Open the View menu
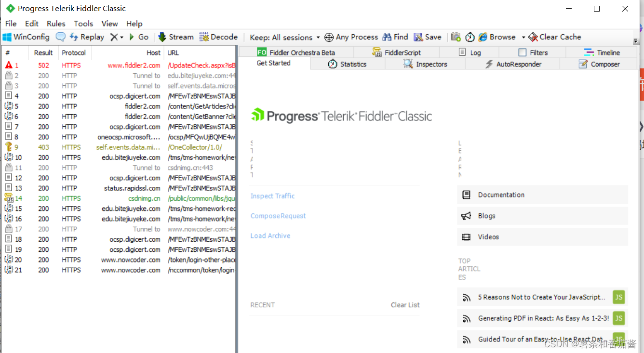Viewport: 644px width, 353px height. (109, 23)
